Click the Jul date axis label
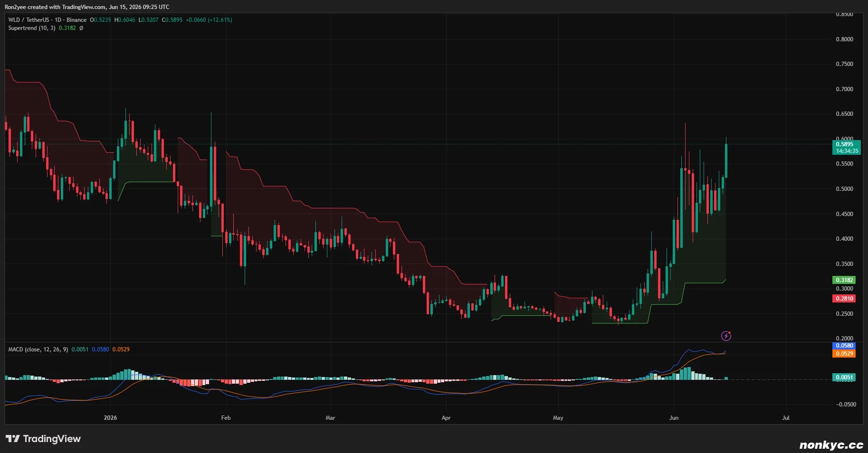868x453 pixels. (x=786, y=418)
